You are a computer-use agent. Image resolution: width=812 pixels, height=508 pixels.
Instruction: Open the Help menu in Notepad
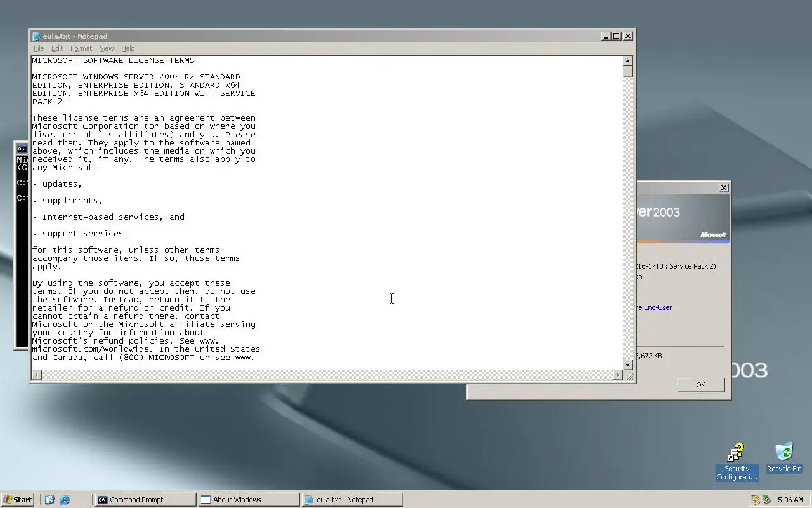pyautogui.click(x=128, y=48)
